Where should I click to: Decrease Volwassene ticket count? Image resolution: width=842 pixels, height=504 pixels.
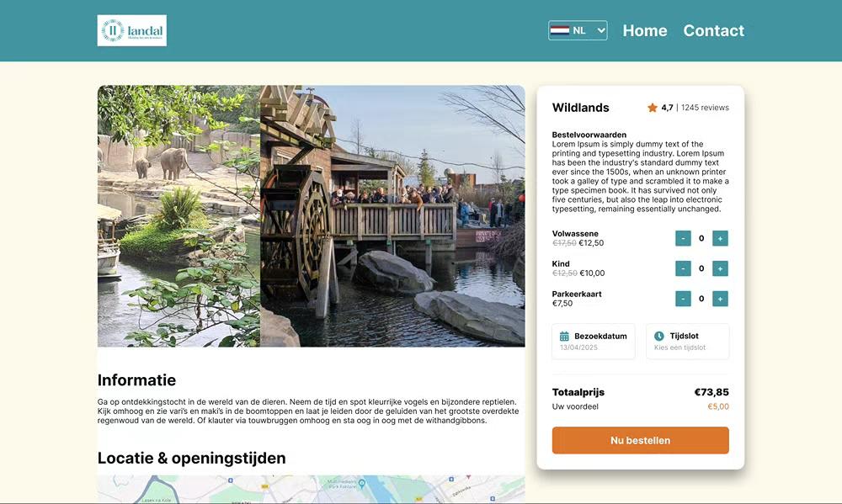click(683, 238)
